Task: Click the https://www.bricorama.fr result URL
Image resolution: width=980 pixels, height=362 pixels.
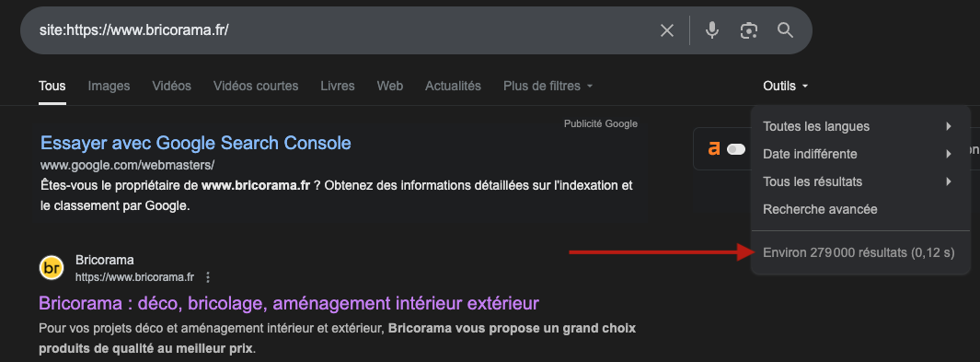Action: click(134, 277)
